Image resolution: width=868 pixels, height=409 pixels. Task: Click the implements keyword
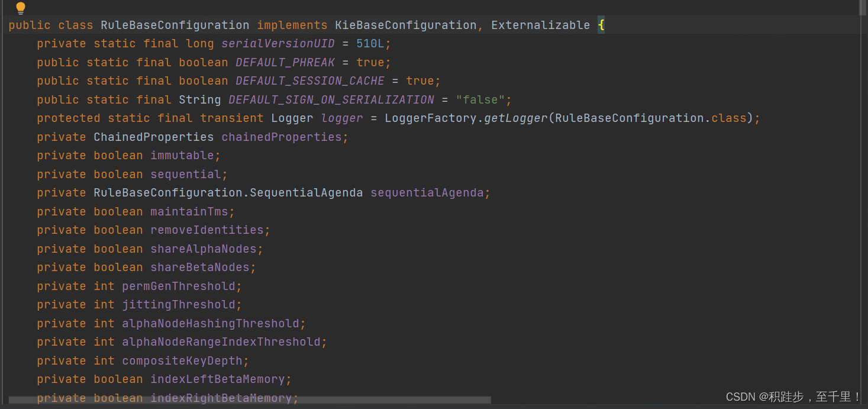click(x=292, y=25)
